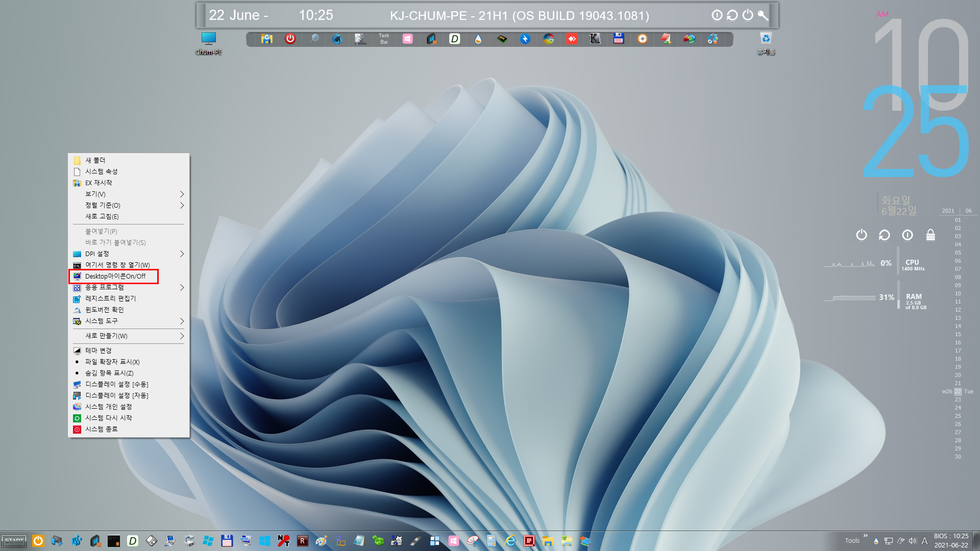
Task: Click the blue lightning bolt circle icon in the dock
Action: point(525,39)
